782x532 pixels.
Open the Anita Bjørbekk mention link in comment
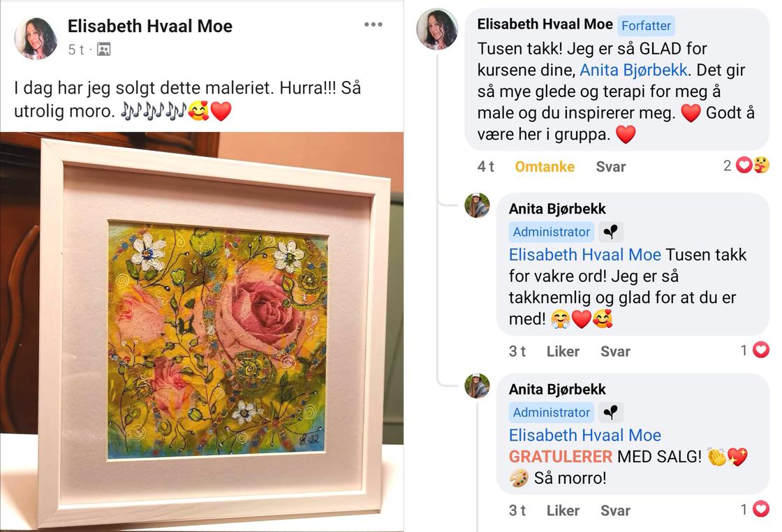pyautogui.click(x=633, y=70)
